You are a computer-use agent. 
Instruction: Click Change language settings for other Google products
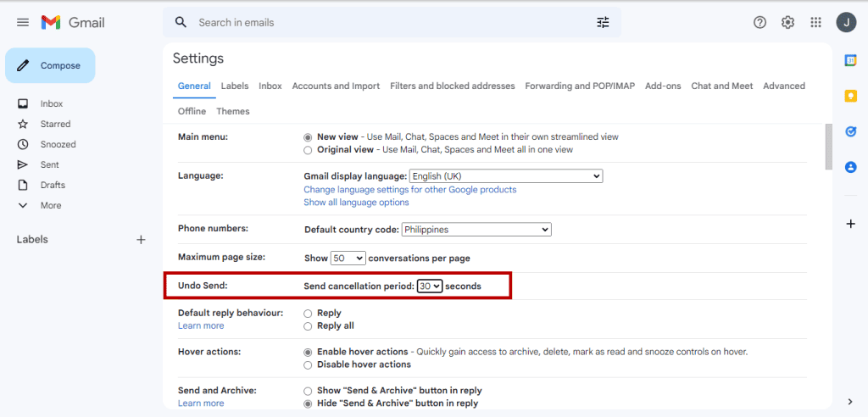click(409, 190)
